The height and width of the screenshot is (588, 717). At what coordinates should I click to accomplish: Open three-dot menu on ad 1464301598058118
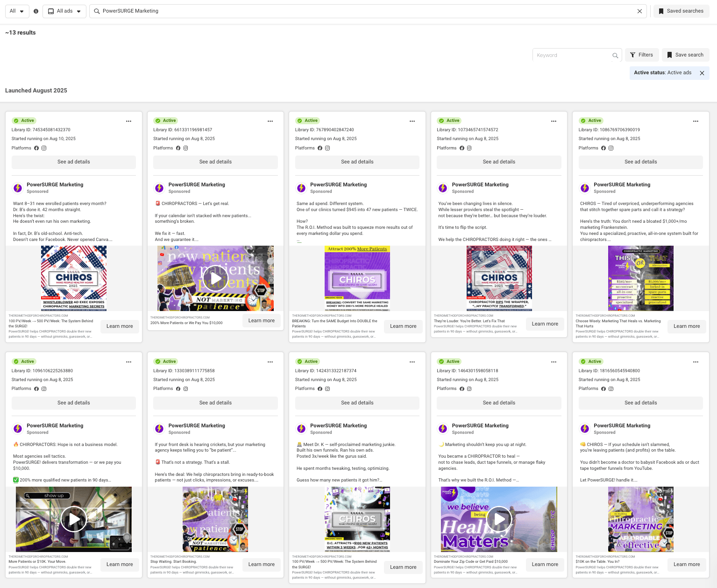tap(554, 362)
